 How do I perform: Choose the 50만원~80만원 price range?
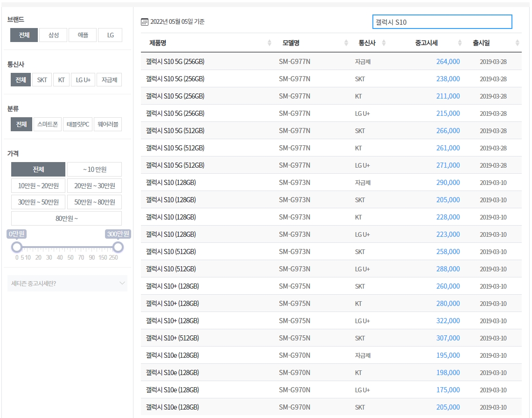pos(95,202)
